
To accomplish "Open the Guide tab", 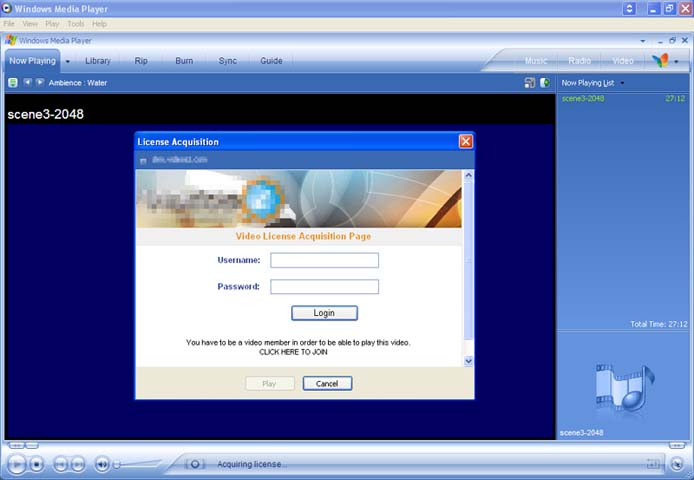I will (271, 61).
